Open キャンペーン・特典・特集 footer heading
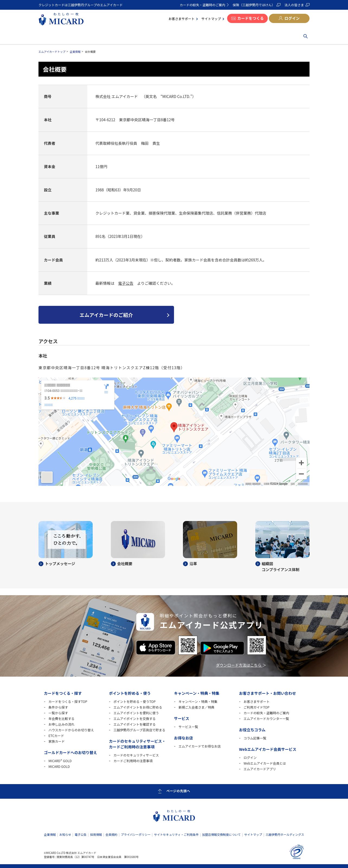This screenshot has height=868, width=348. [x=196, y=693]
